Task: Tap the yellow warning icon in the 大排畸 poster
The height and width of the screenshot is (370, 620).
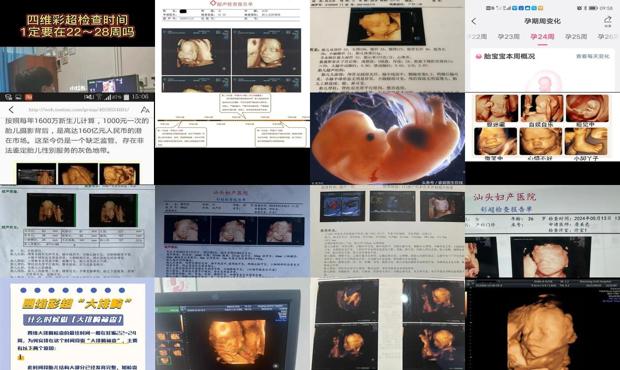Action: pyautogui.click(x=21, y=357)
